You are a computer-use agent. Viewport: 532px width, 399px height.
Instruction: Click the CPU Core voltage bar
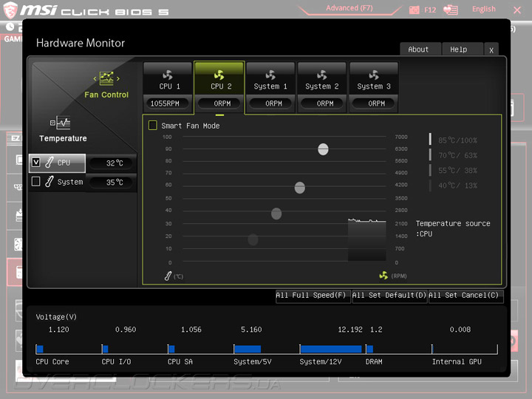pyautogui.click(x=40, y=349)
